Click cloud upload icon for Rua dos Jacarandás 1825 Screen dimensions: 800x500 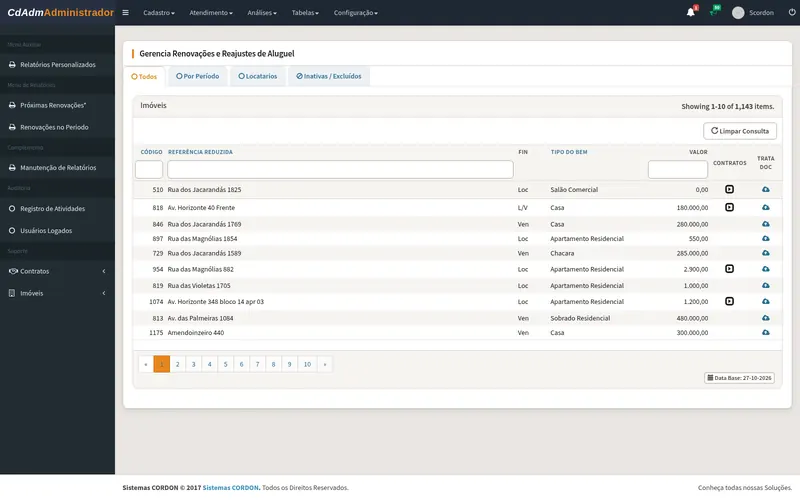(765, 189)
